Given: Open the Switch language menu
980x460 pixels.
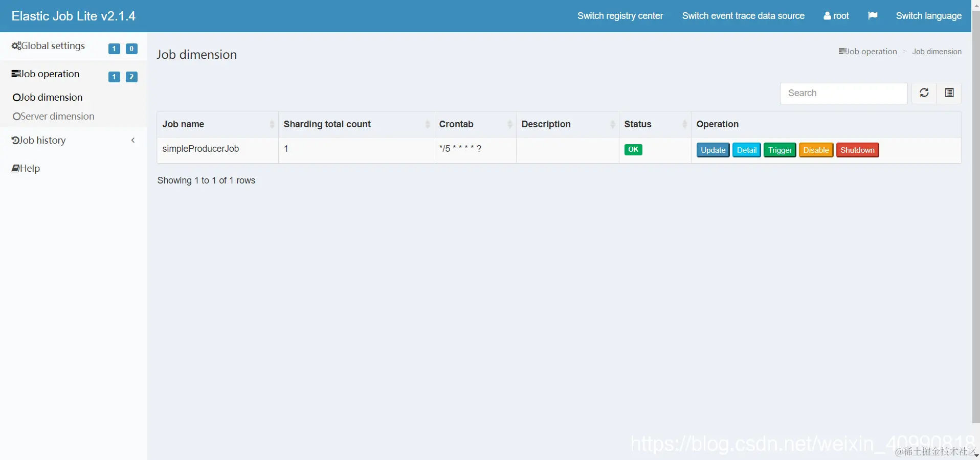Looking at the screenshot, I should 928,16.
